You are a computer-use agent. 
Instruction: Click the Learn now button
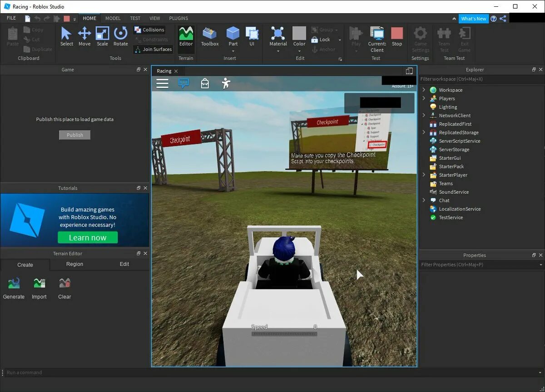88,237
